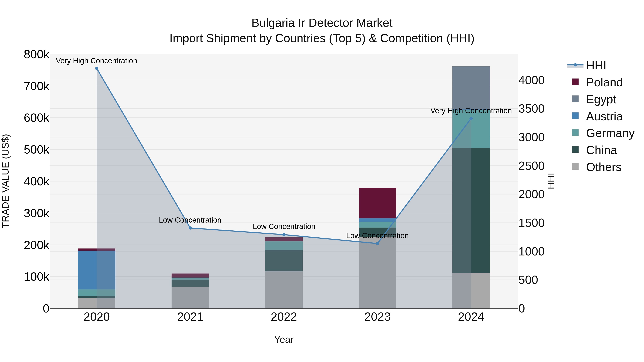Toggle the Germany legend entry

pos(603,133)
